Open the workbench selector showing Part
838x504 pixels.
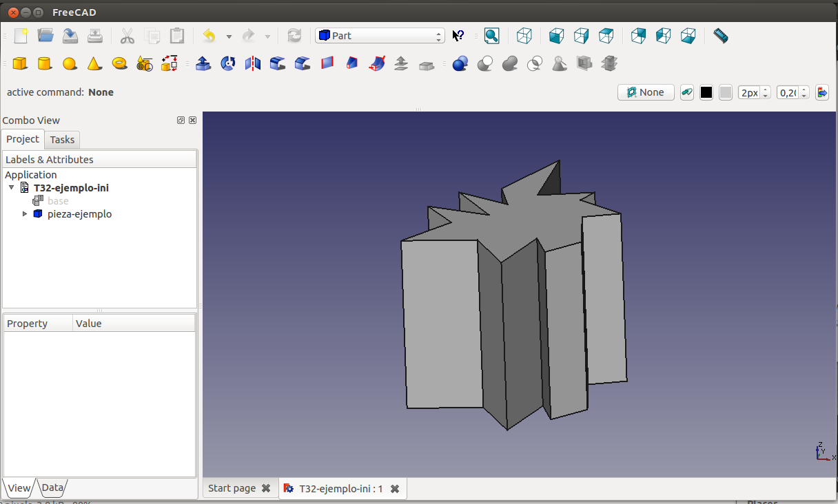(x=380, y=36)
